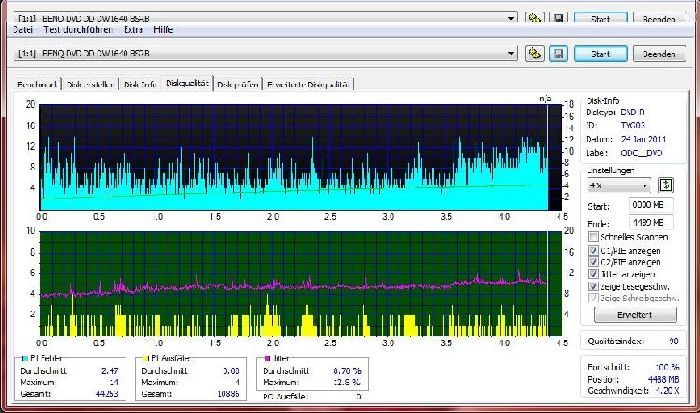Click the purple Jitter color swatch
This screenshot has height=413, width=700.
(x=267, y=358)
